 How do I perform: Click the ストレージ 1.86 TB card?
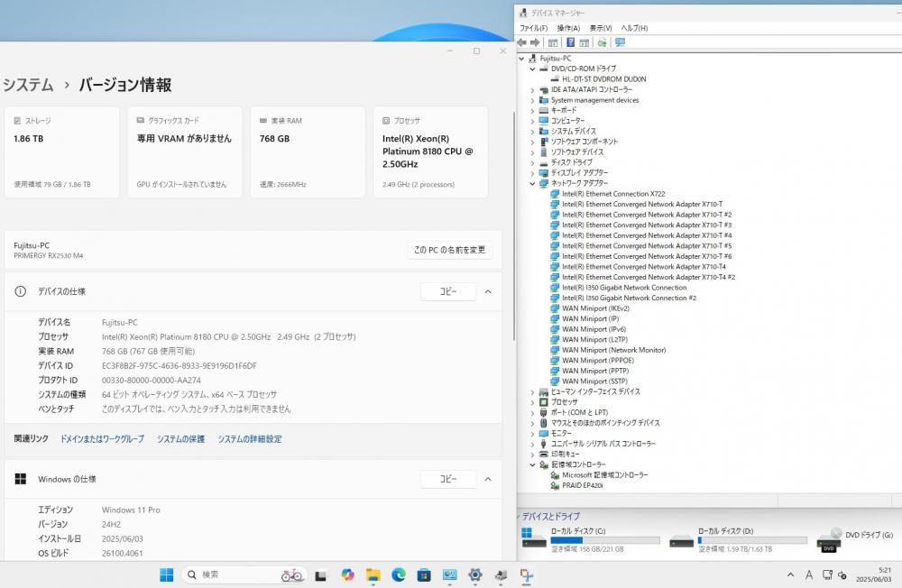[x=62, y=152]
